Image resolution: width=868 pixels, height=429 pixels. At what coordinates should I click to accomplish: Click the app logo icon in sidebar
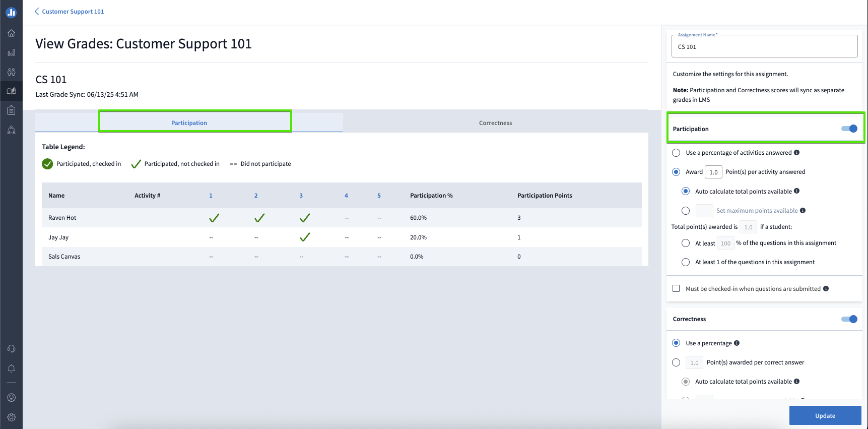11,13
